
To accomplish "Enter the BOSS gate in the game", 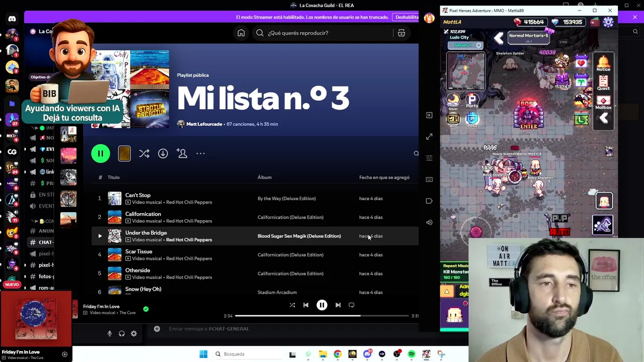I will 529,116.
